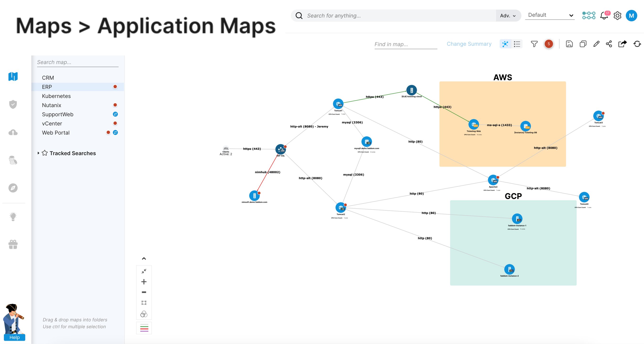Select the Kubernetes map
Image resolution: width=644 pixels, height=344 pixels.
point(56,96)
